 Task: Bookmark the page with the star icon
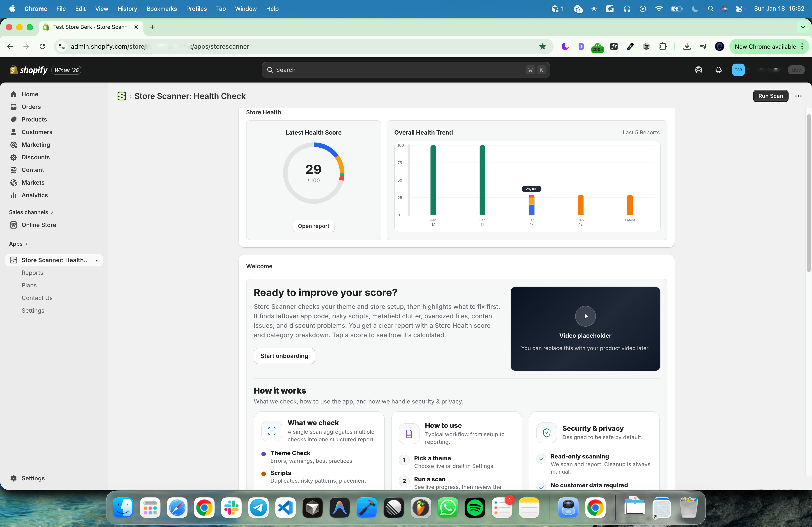(x=542, y=46)
